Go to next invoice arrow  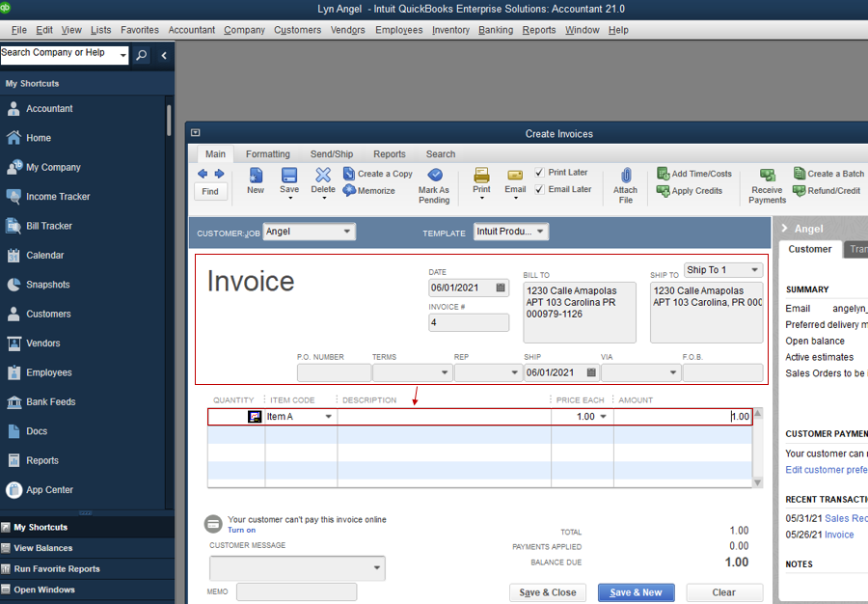click(219, 174)
